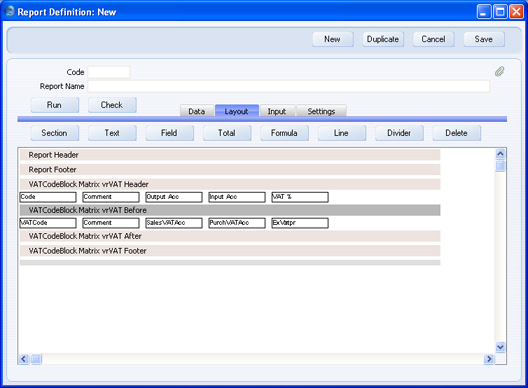The image size is (528, 388).
Task: Add a new Section
Action: [55, 133]
